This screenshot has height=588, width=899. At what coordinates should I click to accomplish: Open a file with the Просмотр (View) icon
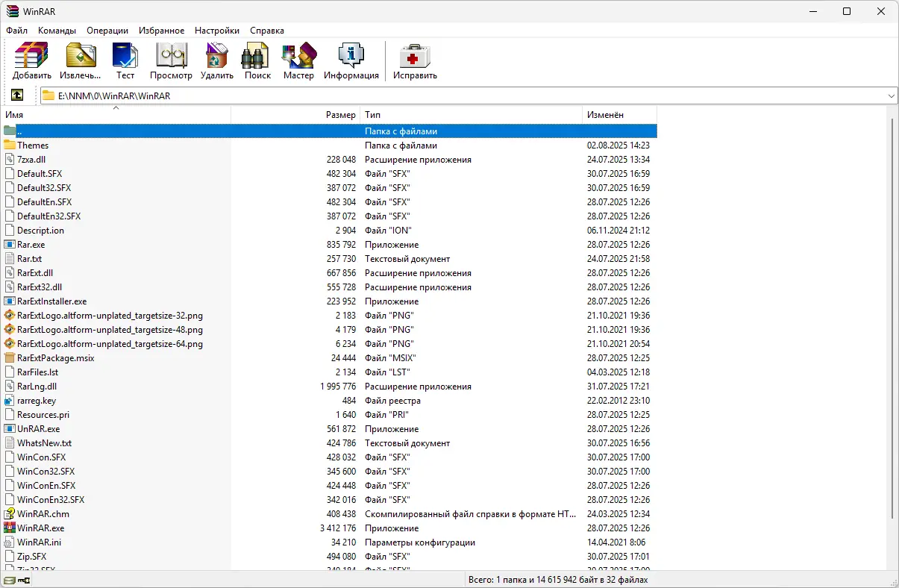(x=171, y=60)
